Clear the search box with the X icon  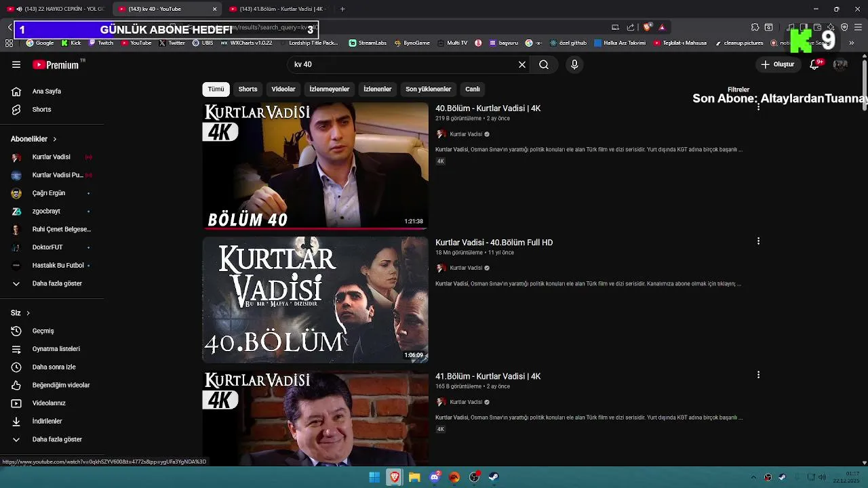coord(522,64)
